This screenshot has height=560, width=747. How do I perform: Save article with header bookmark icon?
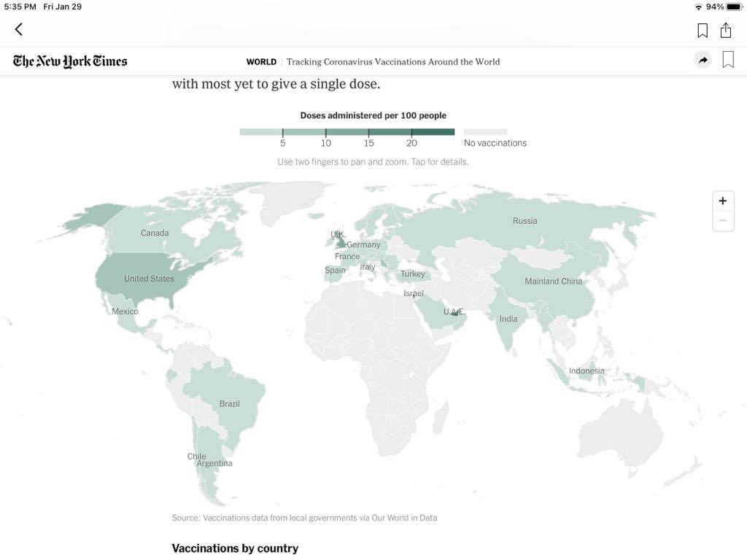tap(728, 60)
